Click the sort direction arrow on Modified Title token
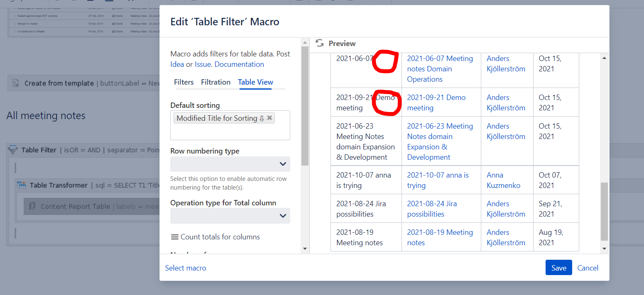 [x=262, y=118]
